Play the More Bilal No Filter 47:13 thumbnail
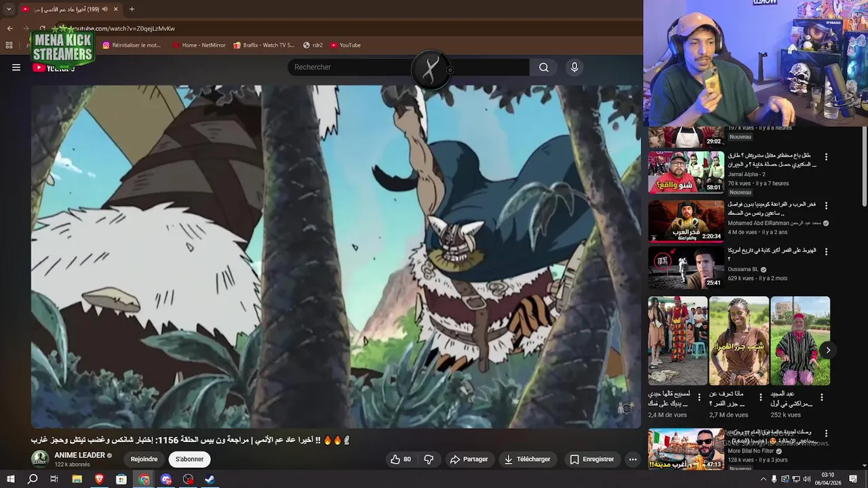 tap(686, 449)
